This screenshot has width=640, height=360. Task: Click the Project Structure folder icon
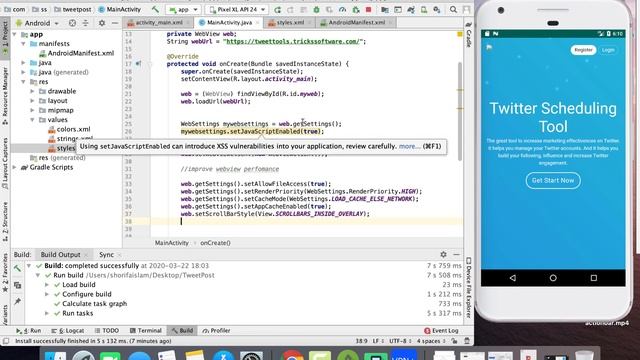[384, 9]
